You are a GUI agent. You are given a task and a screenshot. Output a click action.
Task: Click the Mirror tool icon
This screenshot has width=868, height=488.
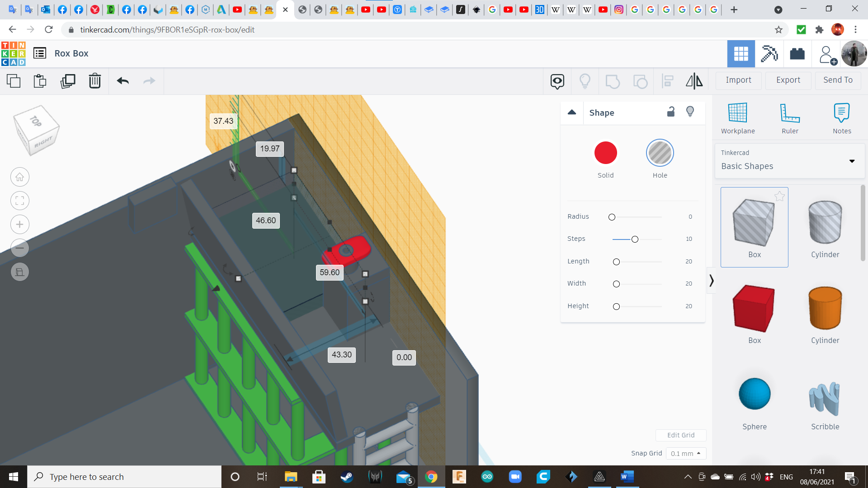coord(694,81)
